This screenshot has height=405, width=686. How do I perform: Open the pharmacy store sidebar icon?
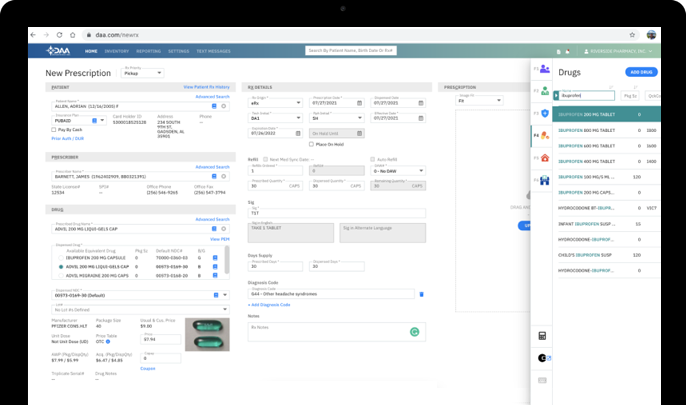tap(544, 158)
